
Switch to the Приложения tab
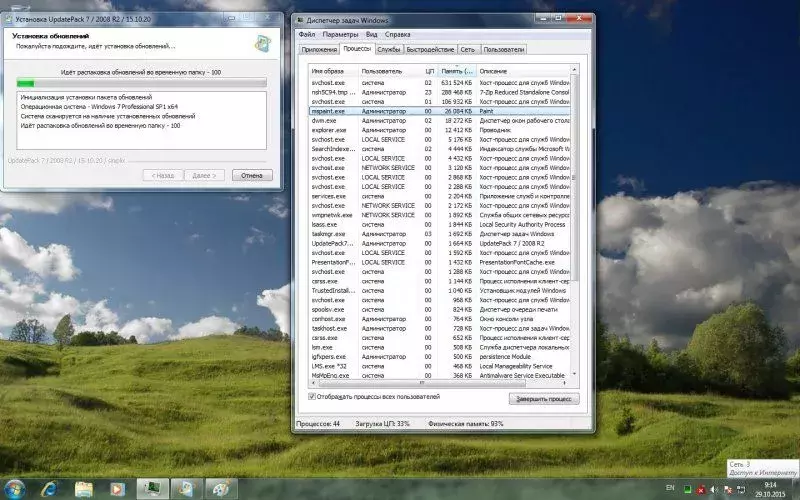click(x=319, y=49)
